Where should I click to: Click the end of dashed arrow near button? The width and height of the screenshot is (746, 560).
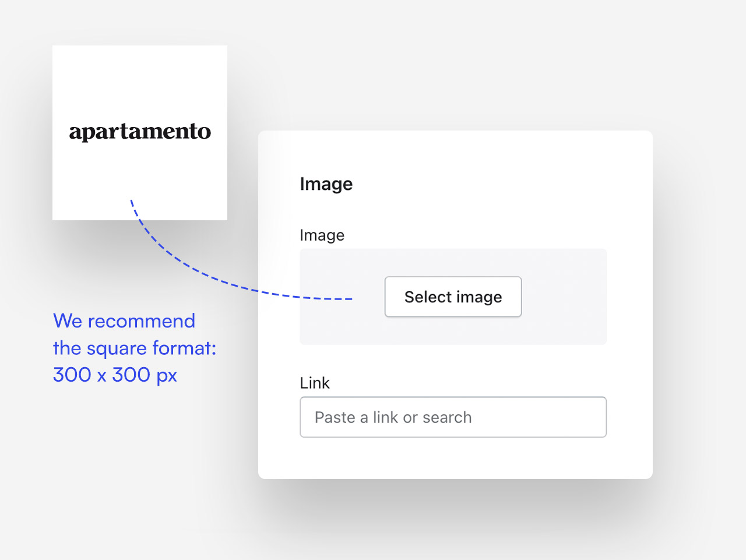tap(349, 299)
